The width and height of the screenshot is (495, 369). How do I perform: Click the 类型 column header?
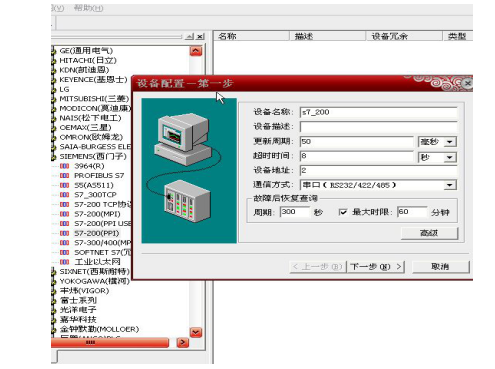[x=458, y=36]
